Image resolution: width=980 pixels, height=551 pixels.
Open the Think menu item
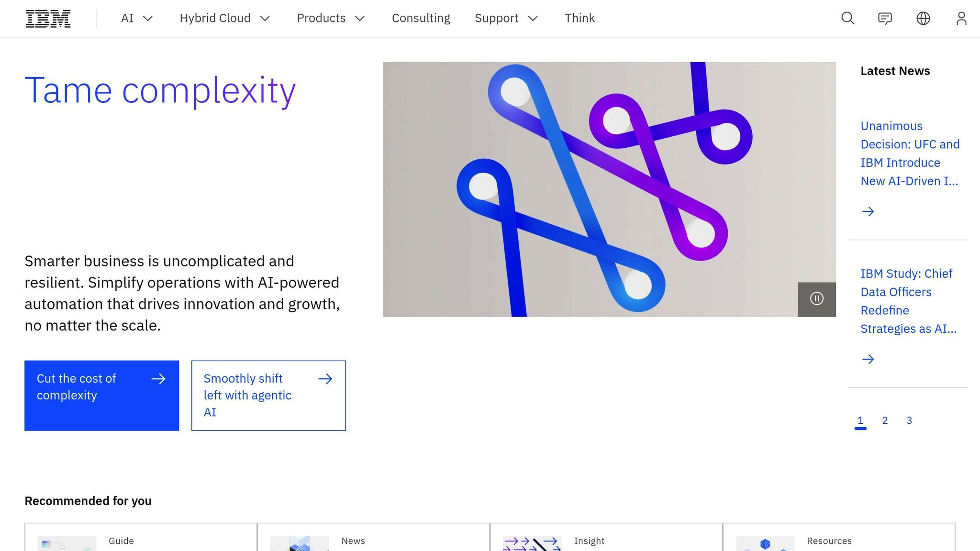[579, 18]
